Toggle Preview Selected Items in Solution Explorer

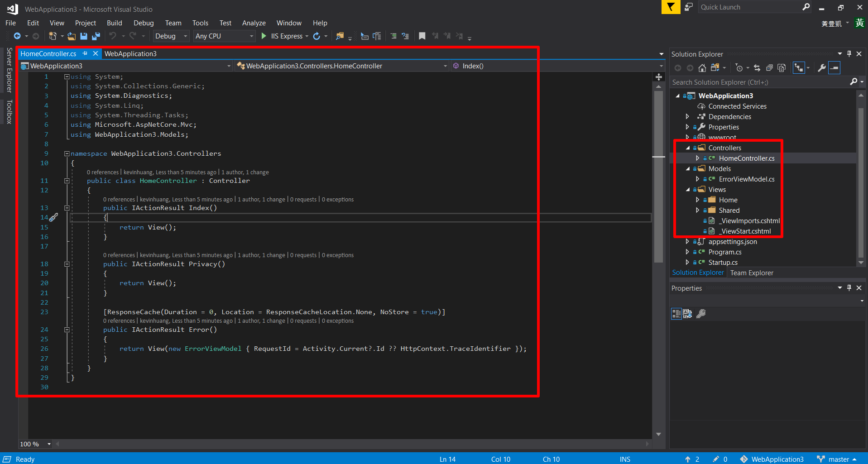(x=834, y=68)
